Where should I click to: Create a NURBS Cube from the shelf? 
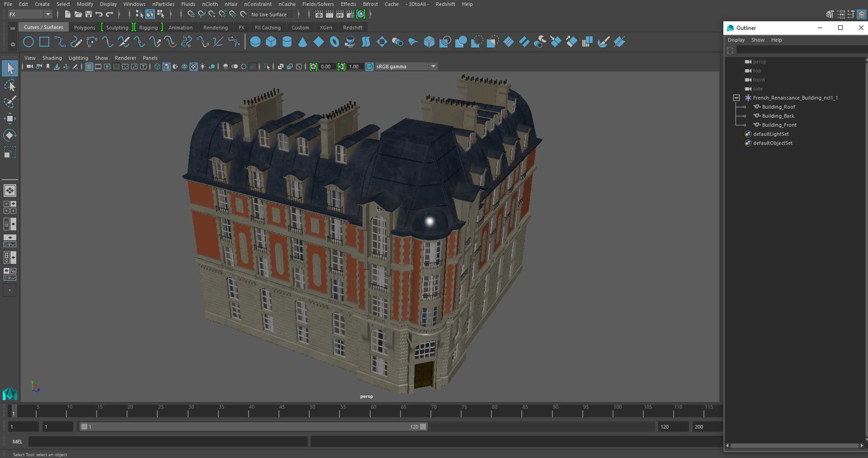tap(271, 42)
